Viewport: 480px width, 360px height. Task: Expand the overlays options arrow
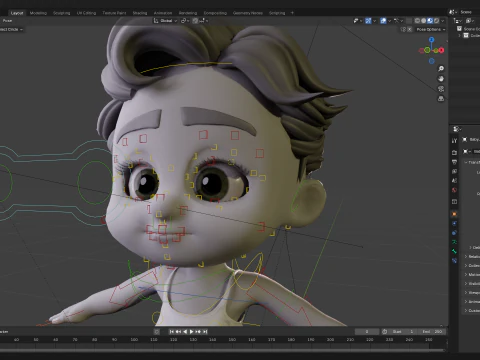(389, 21)
